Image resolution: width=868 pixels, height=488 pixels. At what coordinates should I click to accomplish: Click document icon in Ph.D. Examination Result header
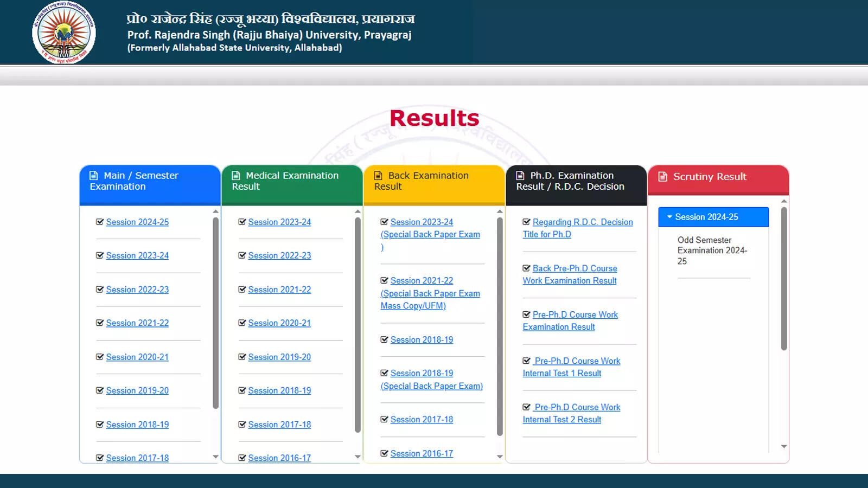(x=520, y=176)
